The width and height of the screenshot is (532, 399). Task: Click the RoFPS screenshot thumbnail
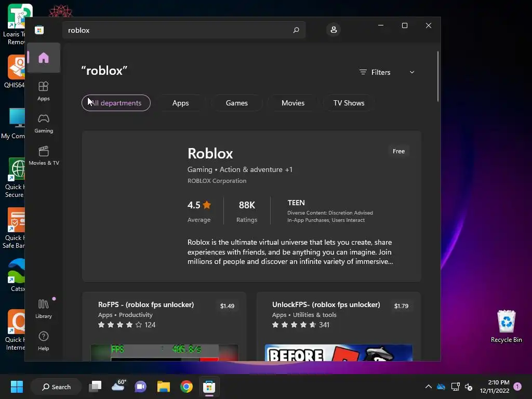click(165, 353)
